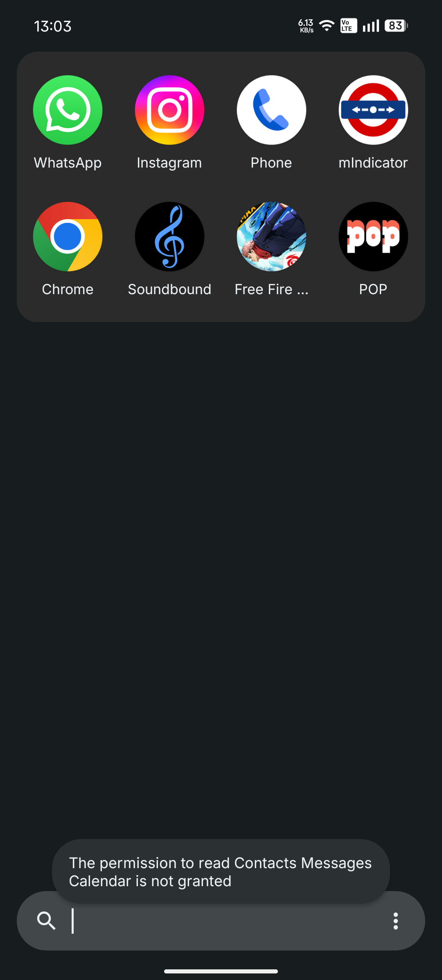442x980 pixels.
Task: Tap the WhatsApp text label
Action: point(68,163)
